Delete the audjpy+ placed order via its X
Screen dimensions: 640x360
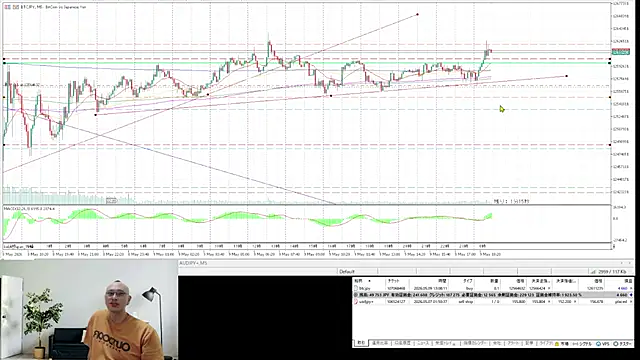tap(631, 301)
